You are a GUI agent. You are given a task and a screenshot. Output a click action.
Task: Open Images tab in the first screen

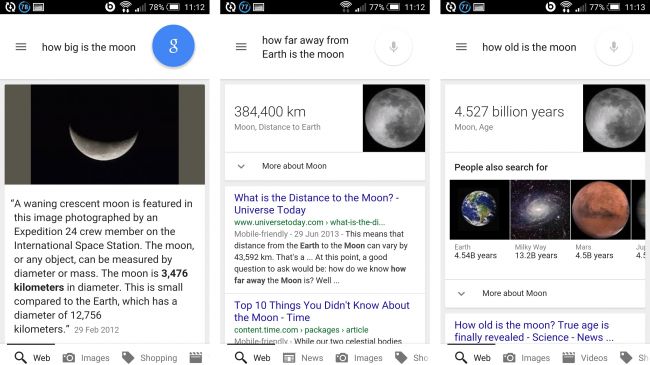(86, 358)
